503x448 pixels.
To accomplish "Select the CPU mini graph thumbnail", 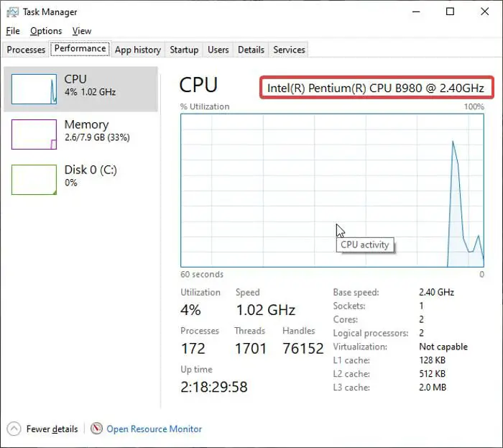I will pos(34,89).
